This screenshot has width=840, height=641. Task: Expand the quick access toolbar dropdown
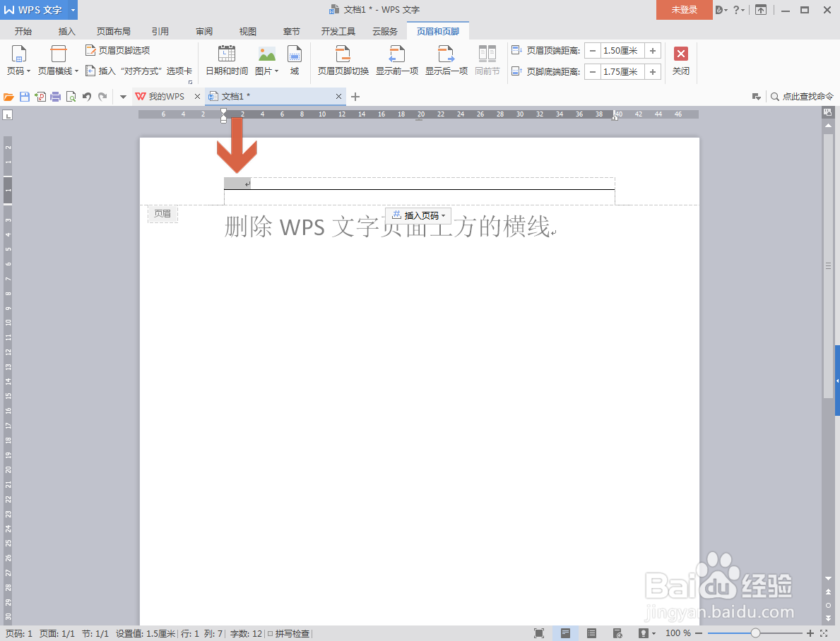click(x=123, y=97)
